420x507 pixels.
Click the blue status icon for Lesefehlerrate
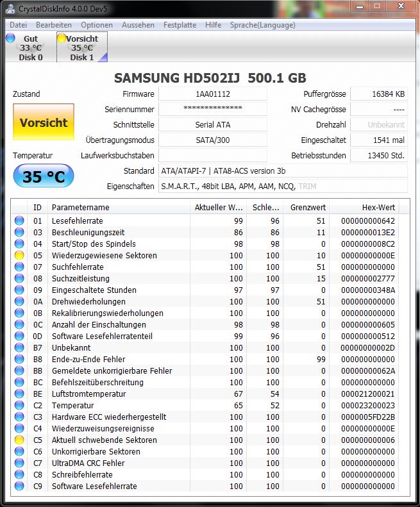(19, 220)
